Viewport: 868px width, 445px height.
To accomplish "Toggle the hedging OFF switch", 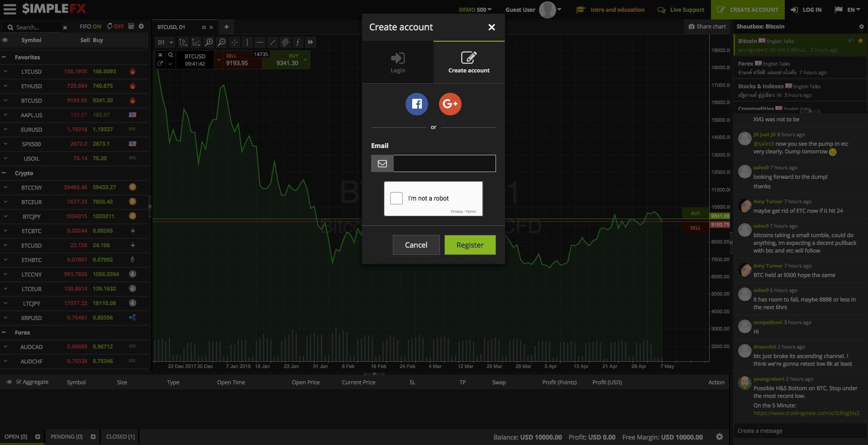I will (115, 26).
